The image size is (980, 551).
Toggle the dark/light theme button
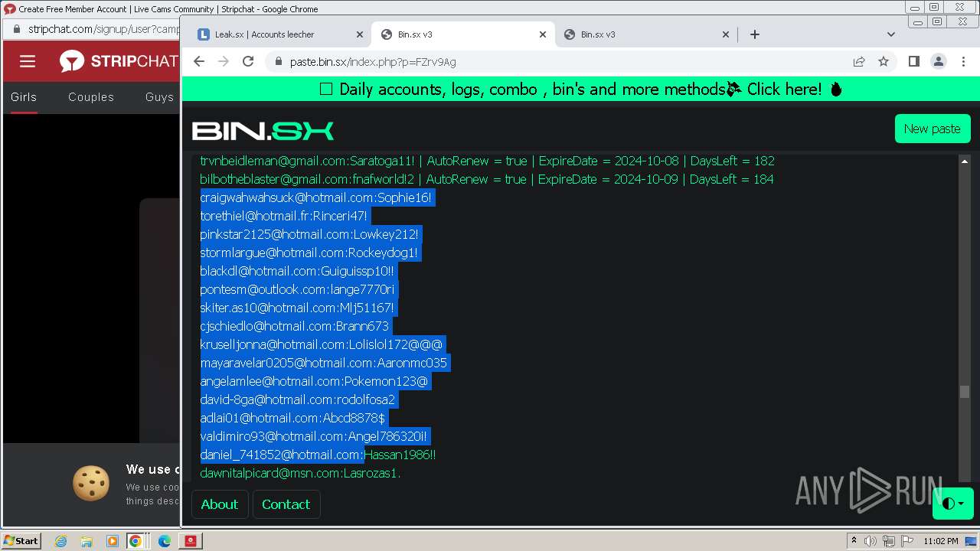click(x=952, y=504)
